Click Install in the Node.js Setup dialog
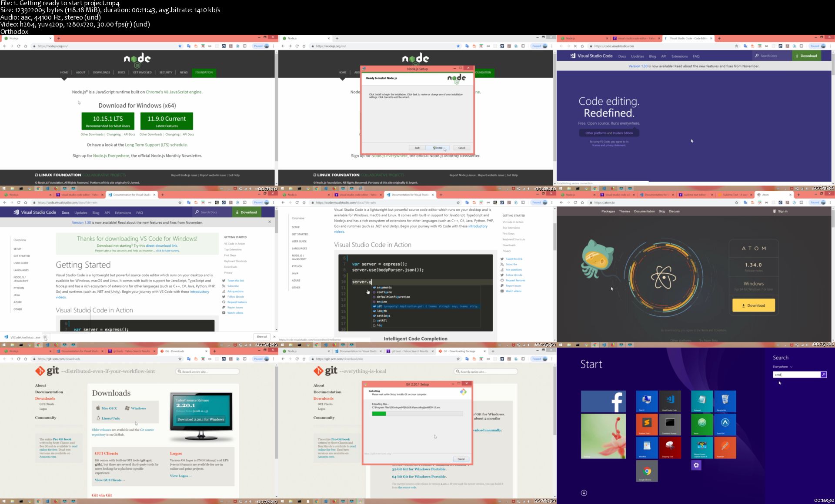 tap(438, 148)
